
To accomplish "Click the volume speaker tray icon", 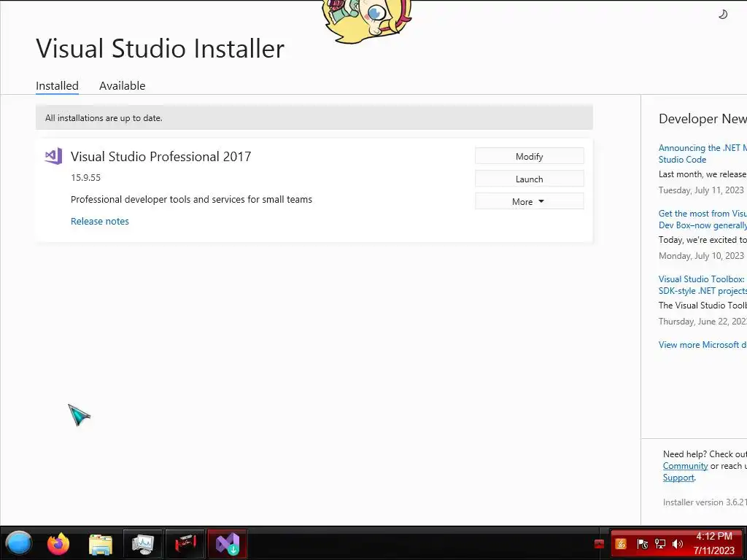I will coord(677,544).
